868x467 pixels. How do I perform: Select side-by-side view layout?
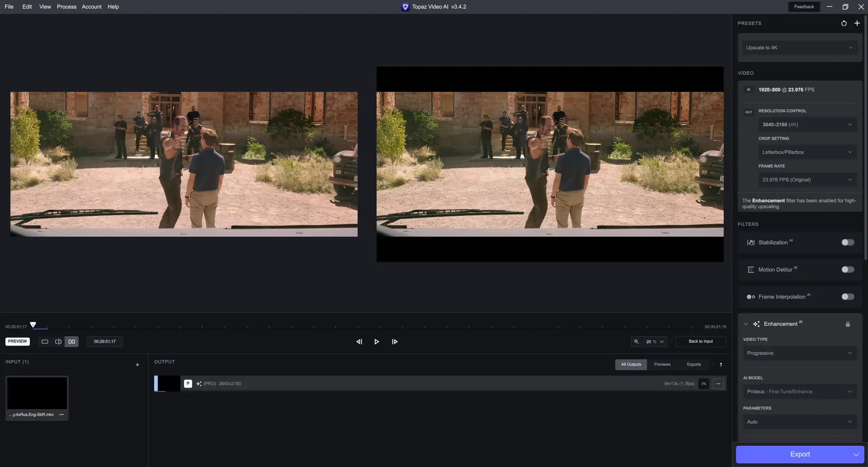coord(71,342)
